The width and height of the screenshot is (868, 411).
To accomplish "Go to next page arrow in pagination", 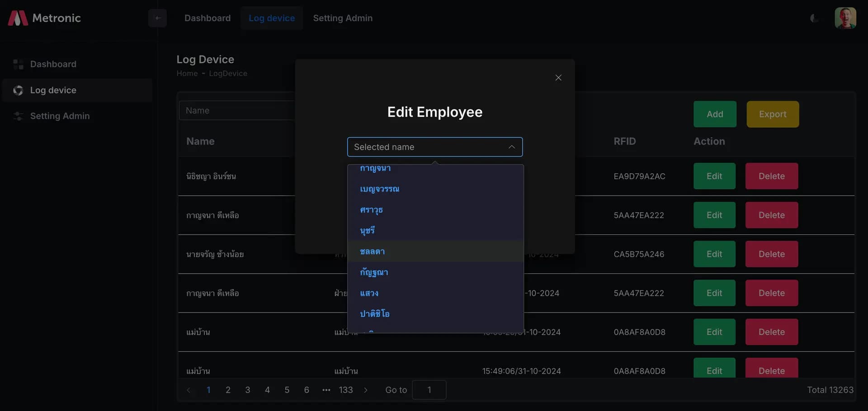I will (x=366, y=390).
